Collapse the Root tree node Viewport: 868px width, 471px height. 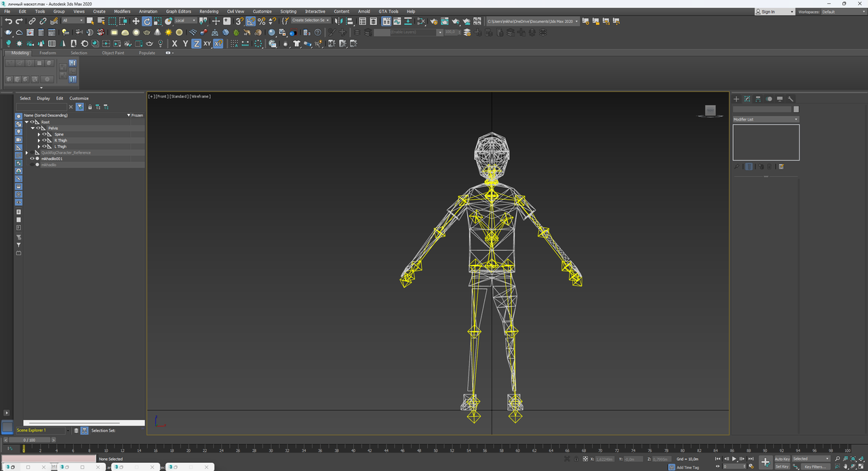[x=26, y=122]
